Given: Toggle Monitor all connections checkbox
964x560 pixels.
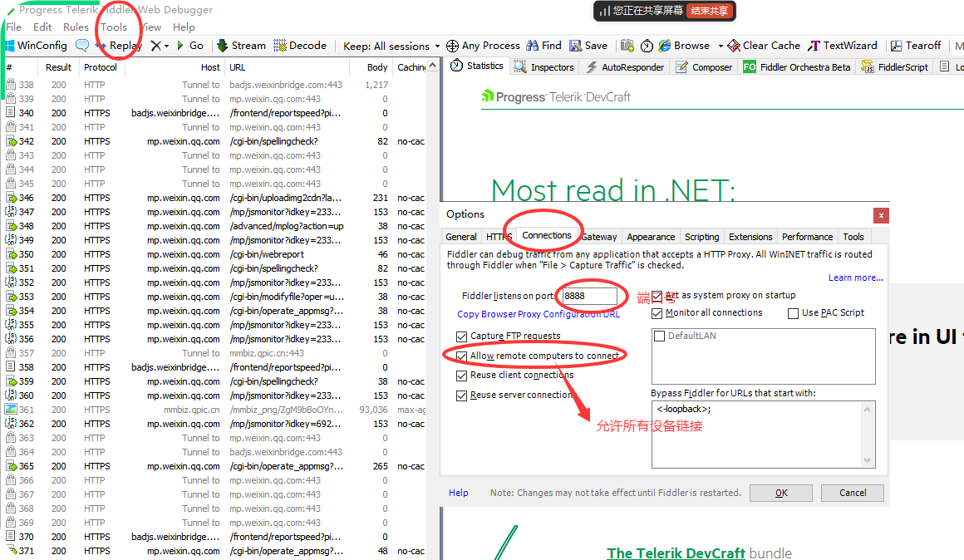Looking at the screenshot, I should tap(657, 313).
